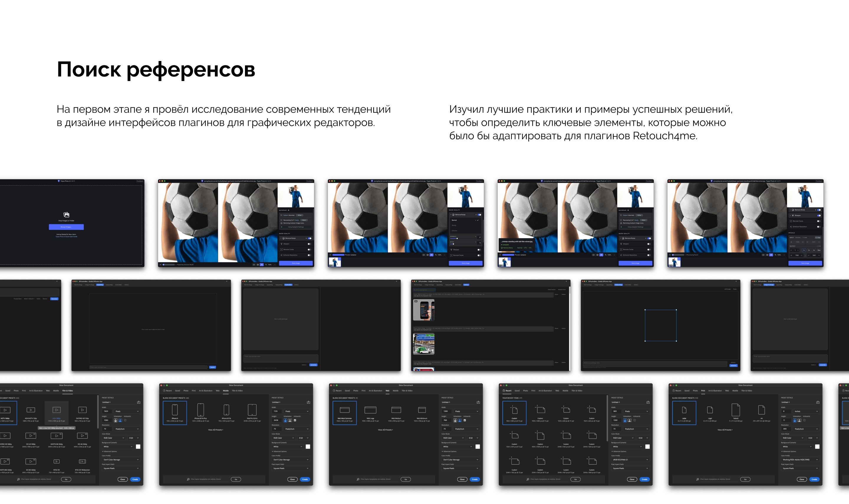This screenshot has height=504, width=849.
Task: Select the Sharpen filter icon in Topaz panel
Action: 621,244
